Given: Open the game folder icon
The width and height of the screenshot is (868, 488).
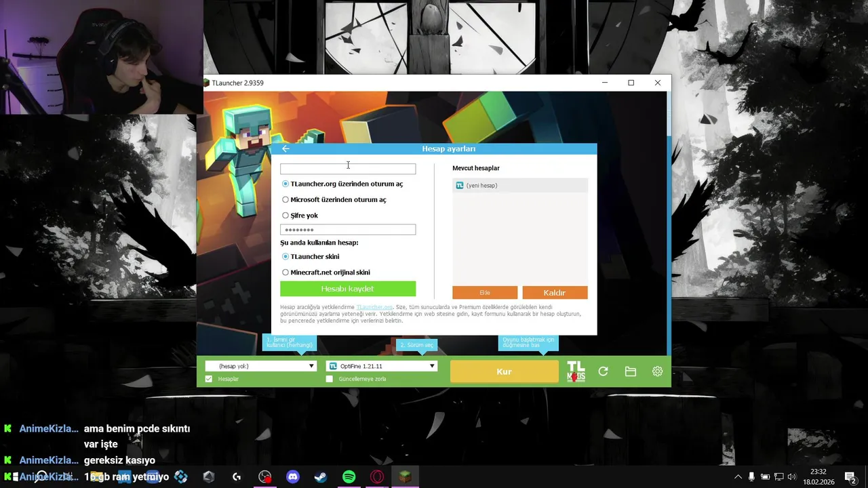Looking at the screenshot, I should pos(631,371).
